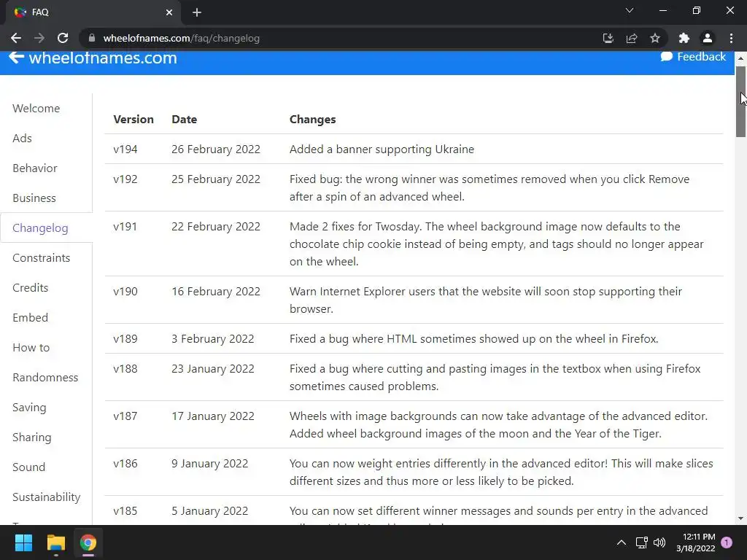Click the browser forward arrow button
This screenshot has width=747, height=560.
[x=39, y=38]
